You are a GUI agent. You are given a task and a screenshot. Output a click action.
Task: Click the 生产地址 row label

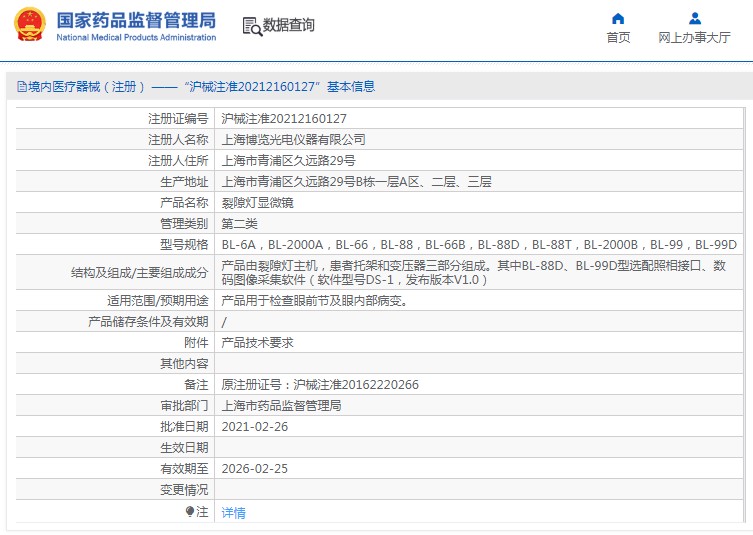tap(184, 182)
